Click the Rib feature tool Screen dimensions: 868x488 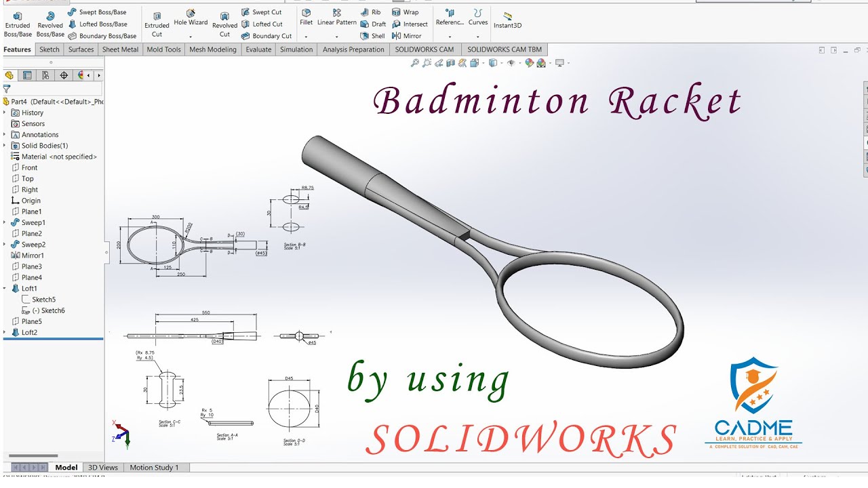click(x=370, y=12)
